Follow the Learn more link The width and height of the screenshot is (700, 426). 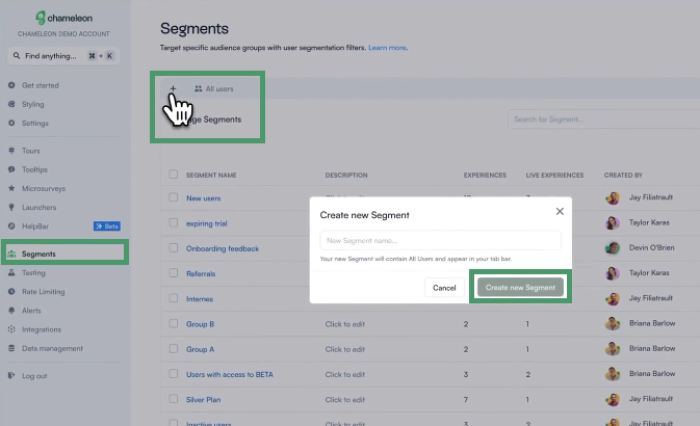[x=387, y=48]
